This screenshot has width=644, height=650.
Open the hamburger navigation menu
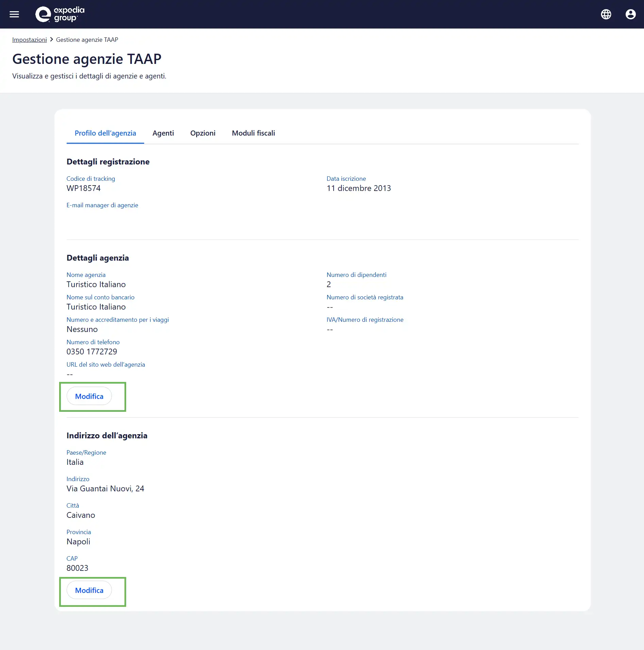[14, 14]
